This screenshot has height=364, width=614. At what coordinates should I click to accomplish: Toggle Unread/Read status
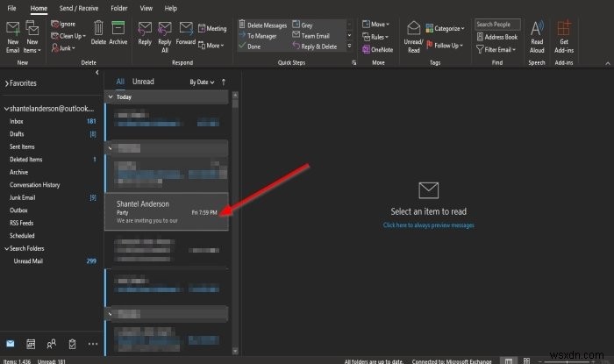pyautogui.click(x=413, y=37)
